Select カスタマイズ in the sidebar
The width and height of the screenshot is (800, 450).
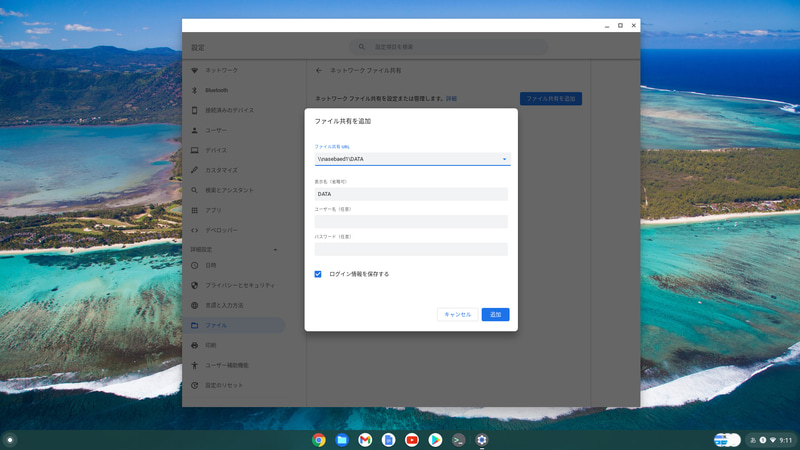(x=221, y=170)
